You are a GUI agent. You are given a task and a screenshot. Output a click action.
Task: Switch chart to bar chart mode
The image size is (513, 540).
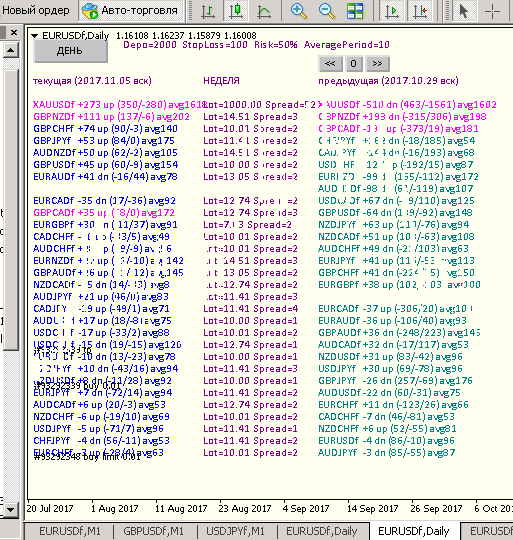tap(208, 11)
